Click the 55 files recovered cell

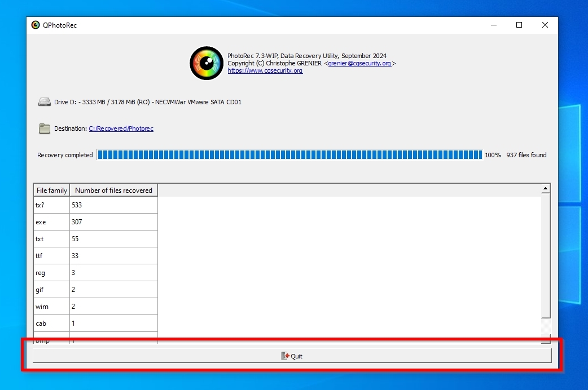pyautogui.click(x=113, y=238)
